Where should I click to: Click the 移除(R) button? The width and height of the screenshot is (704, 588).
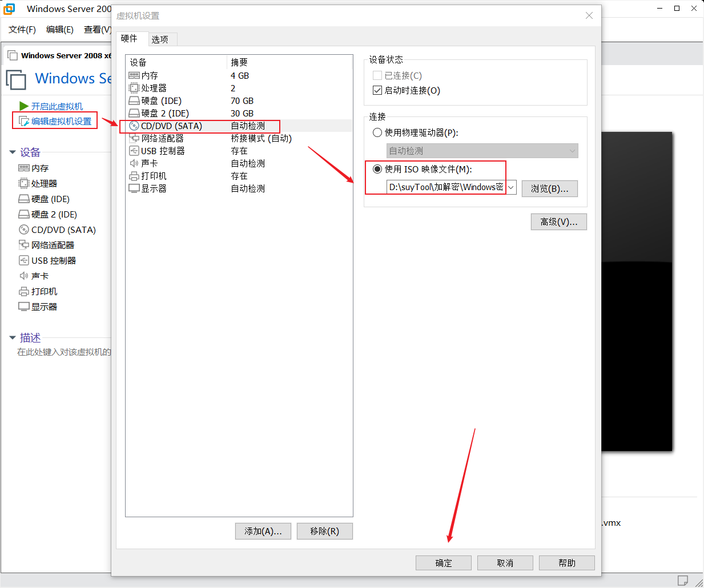(325, 531)
